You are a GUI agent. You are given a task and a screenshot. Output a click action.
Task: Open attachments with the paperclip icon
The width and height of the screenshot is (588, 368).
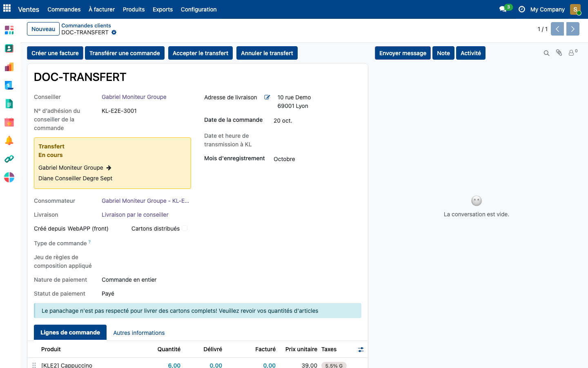coord(559,53)
